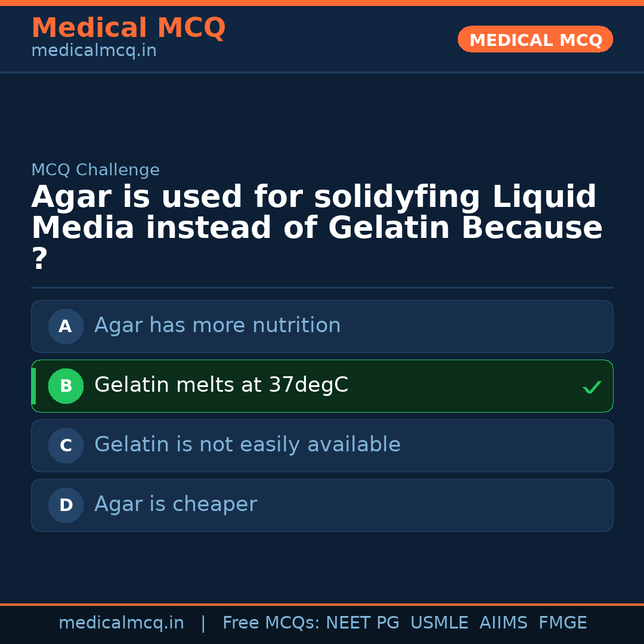Screen dimensions: 644x644
Task: Choose answer 'Gelatin melts at 37degC'
Action: click(221, 385)
